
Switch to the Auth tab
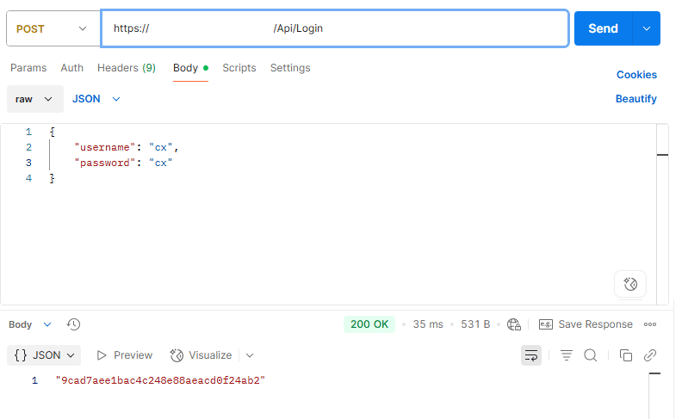click(x=72, y=68)
